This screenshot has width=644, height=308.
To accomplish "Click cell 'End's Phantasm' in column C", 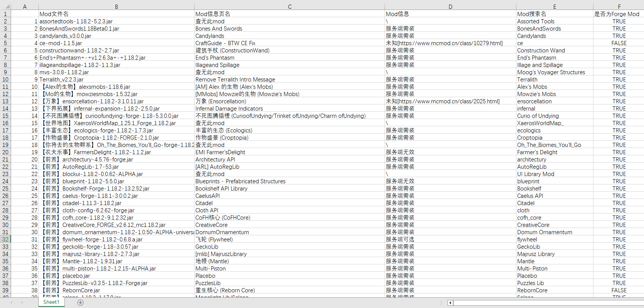I will coord(290,58).
